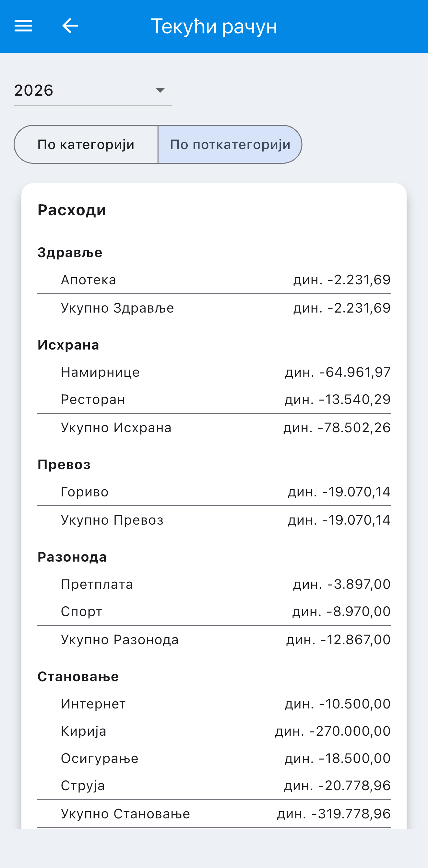Tap the Кирија expense row
Viewport: 428px width, 868px height.
pyautogui.click(x=214, y=731)
